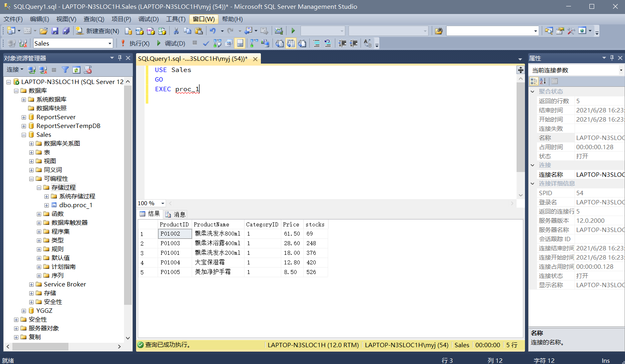Click the Cut scissors icon
Image resolution: width=625 pixels, height=364 pixels.
click(176, 31)
